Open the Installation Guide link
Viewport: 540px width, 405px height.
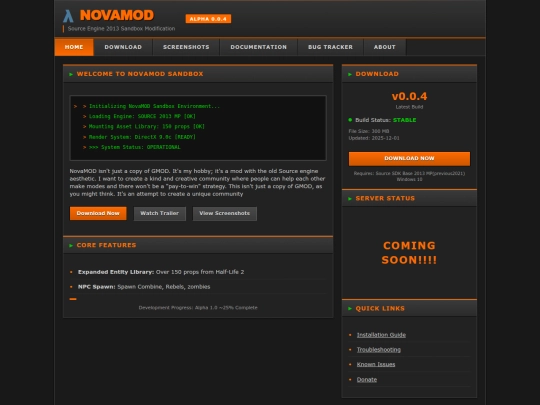pyautogui.click(x=381, y=335)
